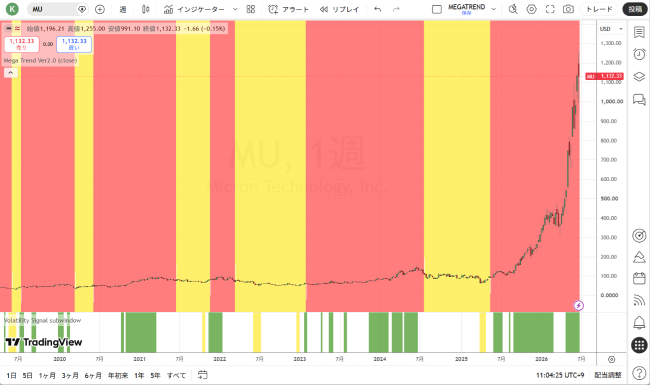Select the layout setup square icon
This screenshot has height=385, width=650.
[x=437, y=9]
